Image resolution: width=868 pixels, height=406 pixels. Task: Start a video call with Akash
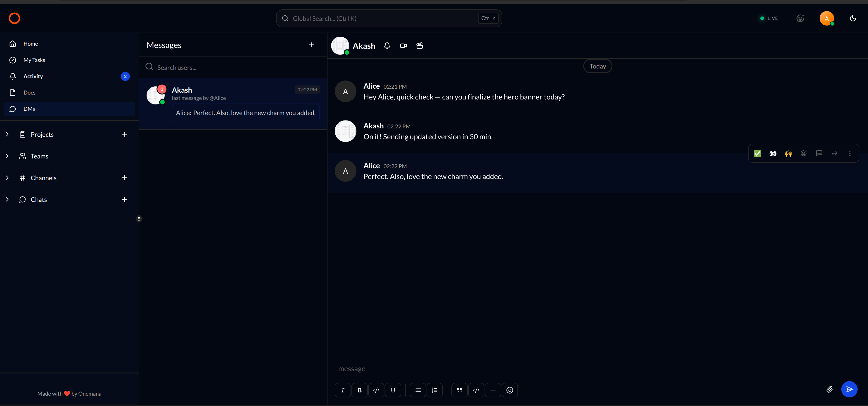[x=403, y=46]
